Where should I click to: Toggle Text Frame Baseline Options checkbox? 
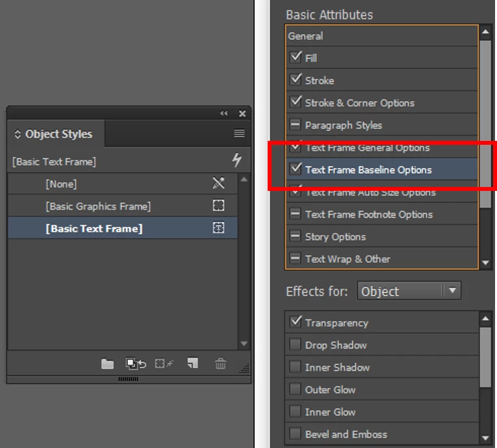point(296,169)
